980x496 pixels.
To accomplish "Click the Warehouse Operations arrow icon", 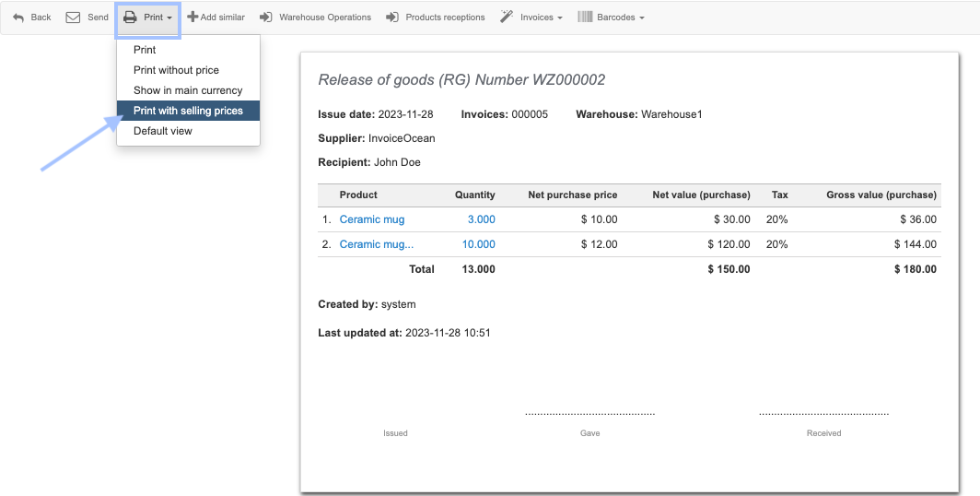I will [265, 18].
